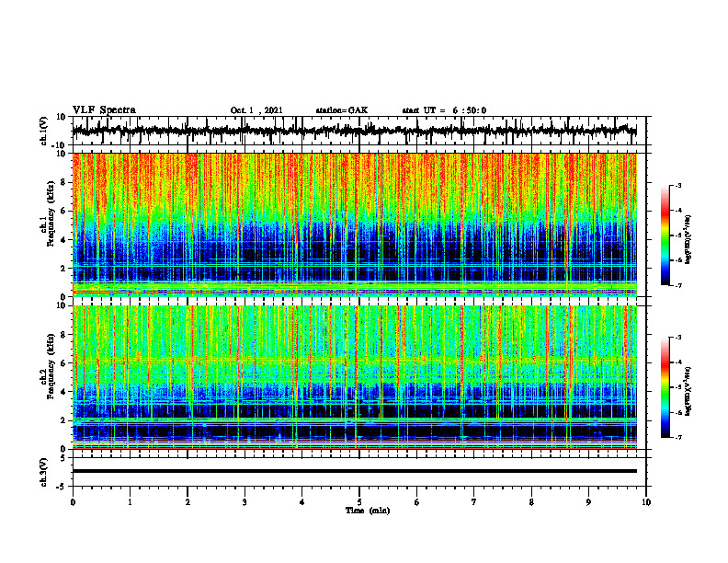Click the ch.1 voltage waveform trace
Viewport: 728px width, 563px height.
click(354, 131)
